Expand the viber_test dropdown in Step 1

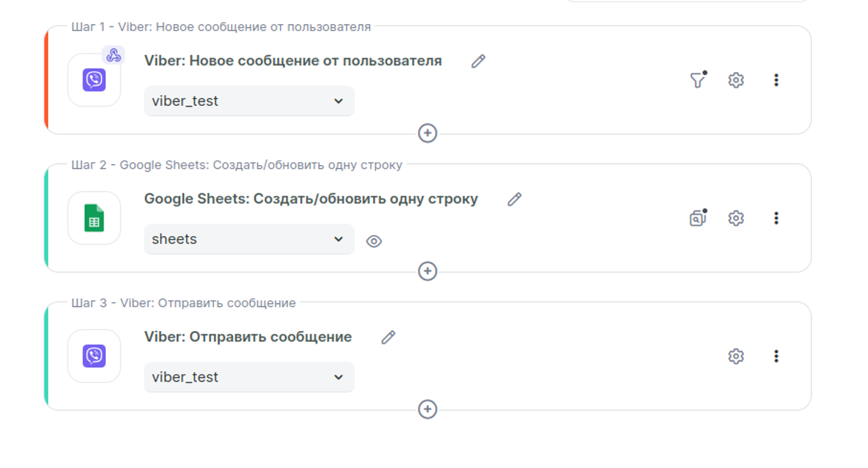click(x=249, y=101)
